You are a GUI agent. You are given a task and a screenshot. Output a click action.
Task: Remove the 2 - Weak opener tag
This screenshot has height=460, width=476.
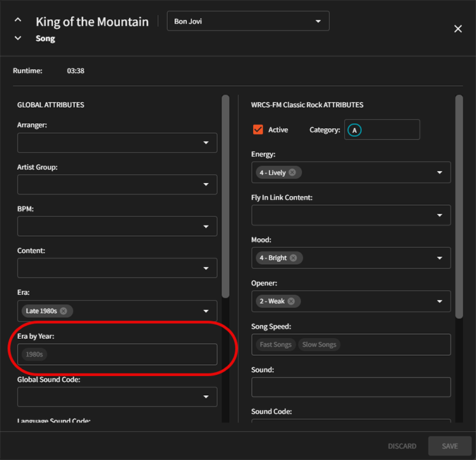coord(291,301)
